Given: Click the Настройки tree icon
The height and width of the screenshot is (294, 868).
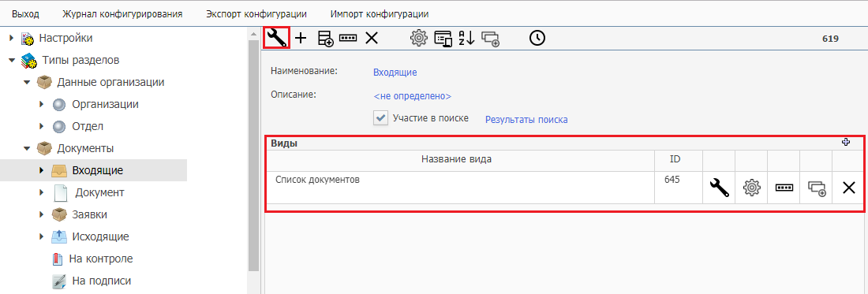Looking at the screenshot, I should tap(27, 38).
